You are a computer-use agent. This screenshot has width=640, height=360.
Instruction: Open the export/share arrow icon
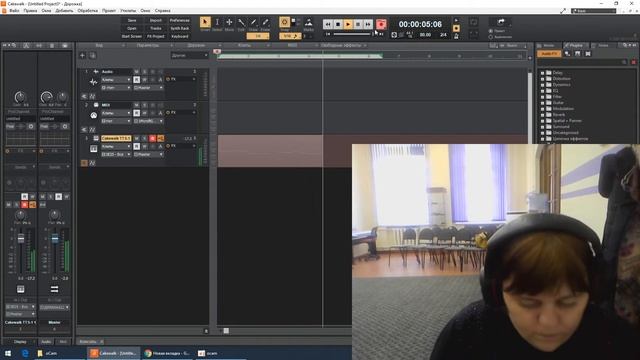501,22
